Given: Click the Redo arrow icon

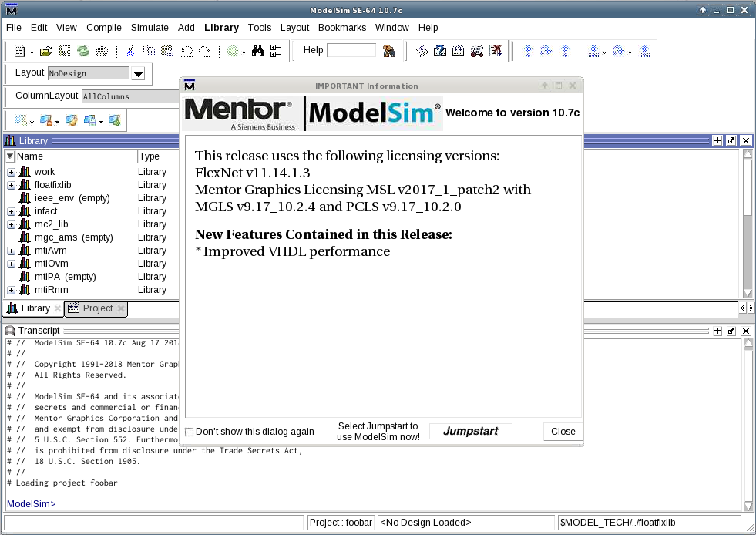Looking at the screenshot, I should click(x=204, y=51).
